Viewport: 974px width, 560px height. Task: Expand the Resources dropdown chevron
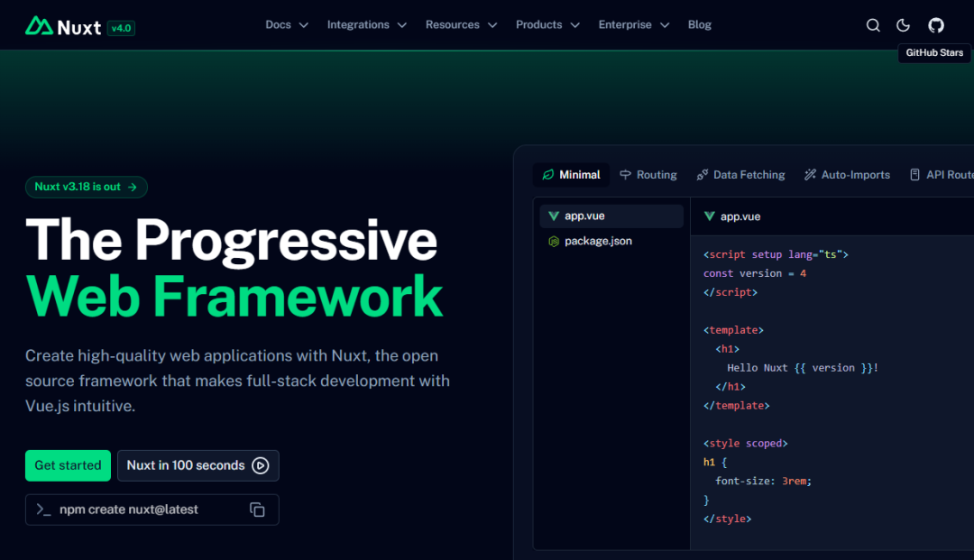(492, 25)
